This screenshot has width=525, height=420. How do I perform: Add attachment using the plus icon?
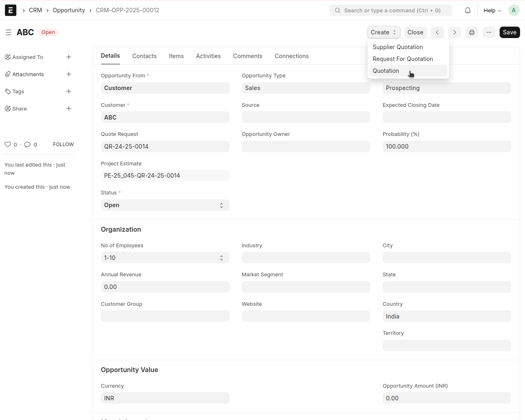[69, 74]
